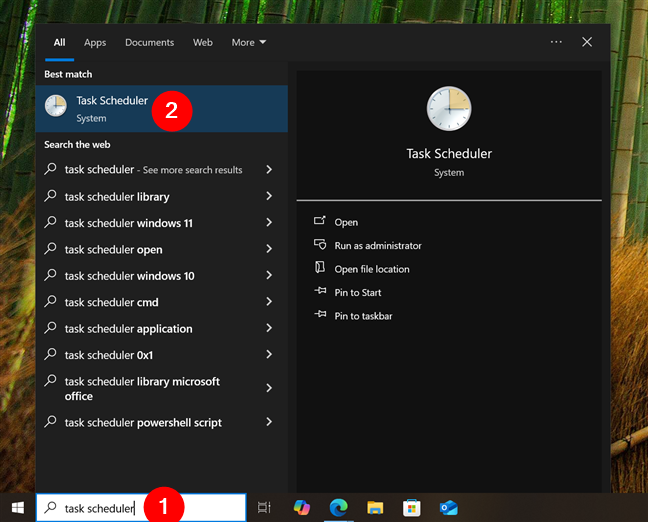Click the Pin to Start pin icon
Screen dimensions: 648x522
[x=320, y=291]
